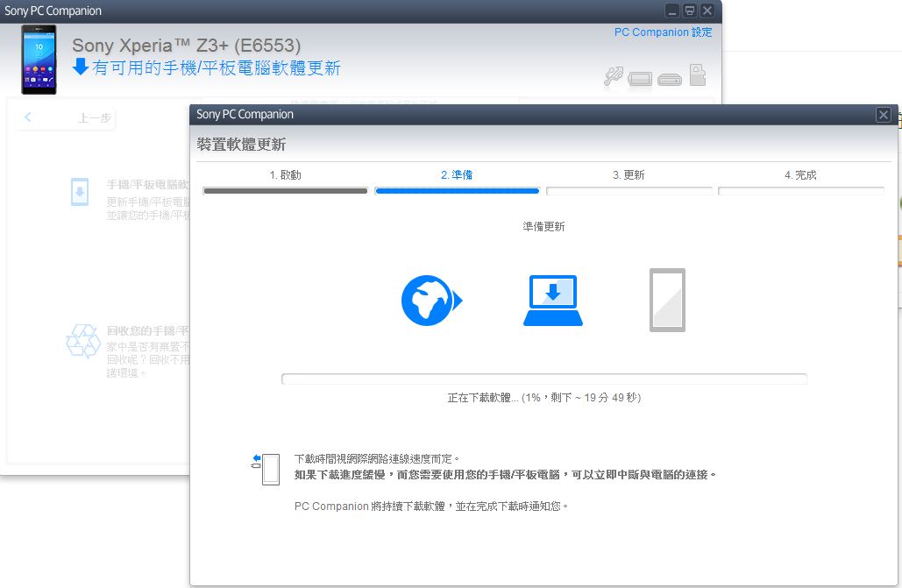This screenshot has height=588, width=902.
Task: Click the 回收您的手機 heading in background window
Action: click(148, 331)
